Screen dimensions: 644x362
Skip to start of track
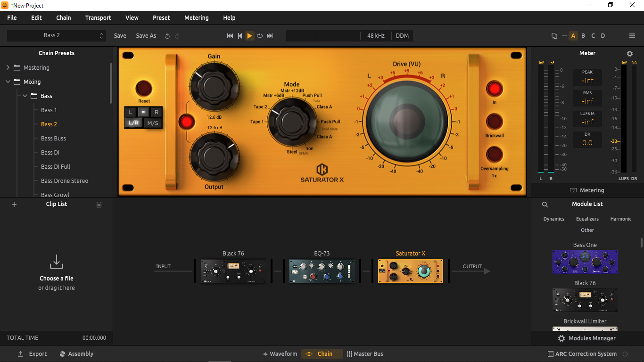(230, 36)
